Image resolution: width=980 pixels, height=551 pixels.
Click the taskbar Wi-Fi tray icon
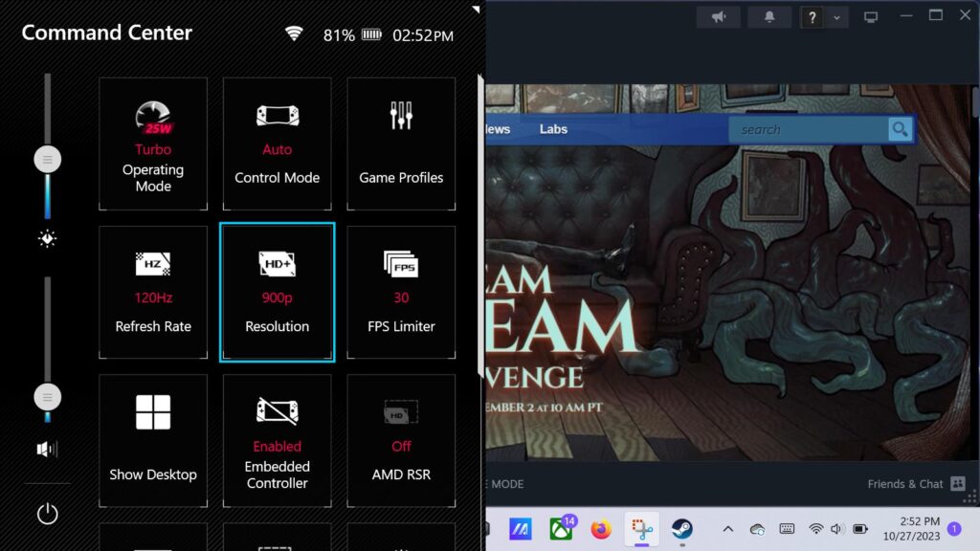coord(815,529)
